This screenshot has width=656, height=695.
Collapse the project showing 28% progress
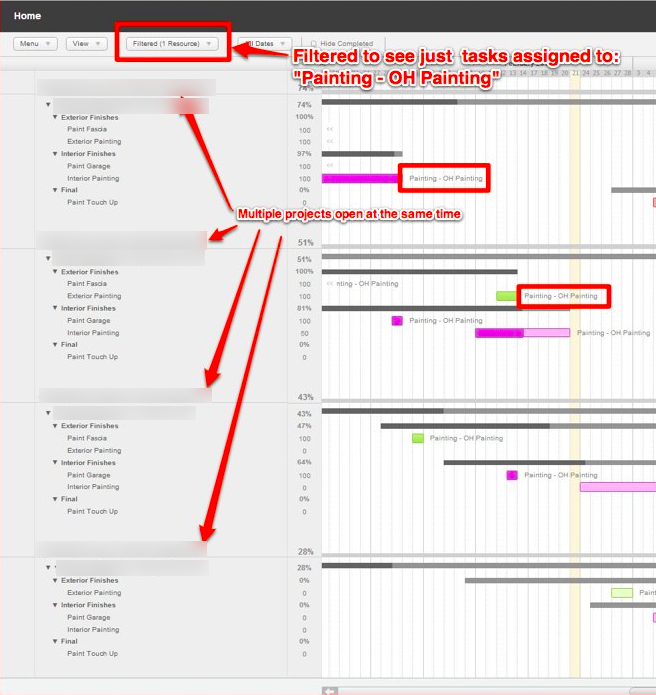pos(48,567)
